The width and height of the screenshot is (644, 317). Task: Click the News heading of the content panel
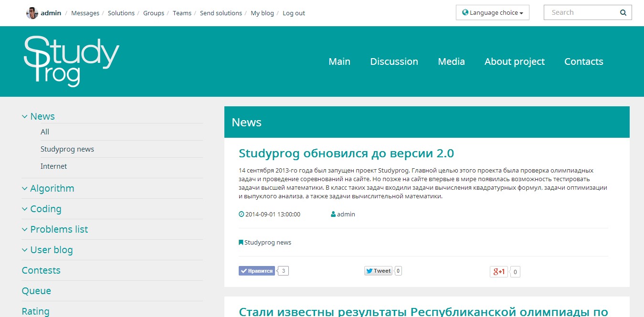[246, 122]
